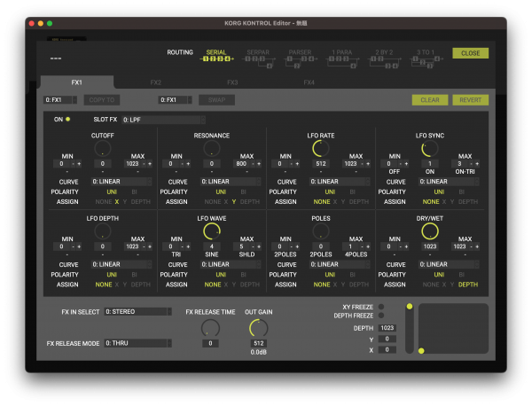This screenshot has width=532, height=406.
Task: Pick the PAR/SER routing diagram
Action: click(x=301, y=59)
